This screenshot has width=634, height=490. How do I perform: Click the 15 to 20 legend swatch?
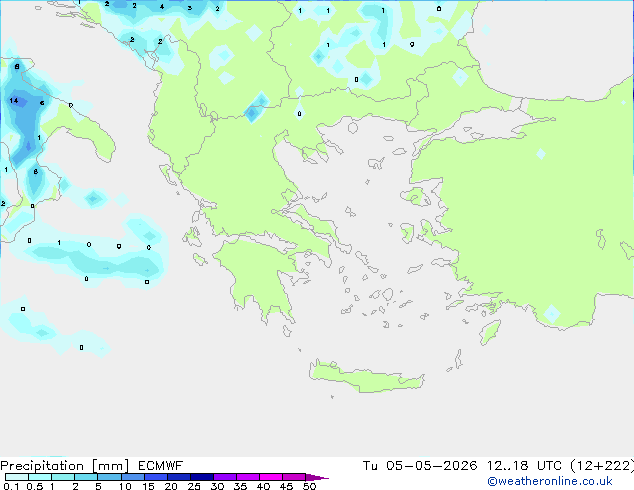[156, 477]
